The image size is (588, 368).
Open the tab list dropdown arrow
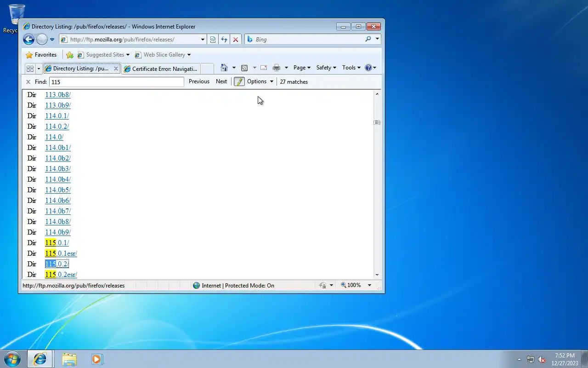tap(39, 69)
